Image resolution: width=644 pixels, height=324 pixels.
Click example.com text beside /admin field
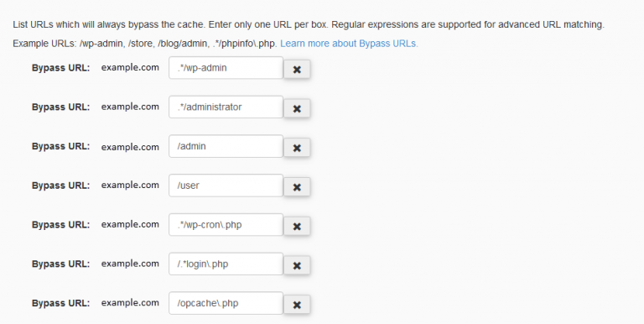[130, 147]
